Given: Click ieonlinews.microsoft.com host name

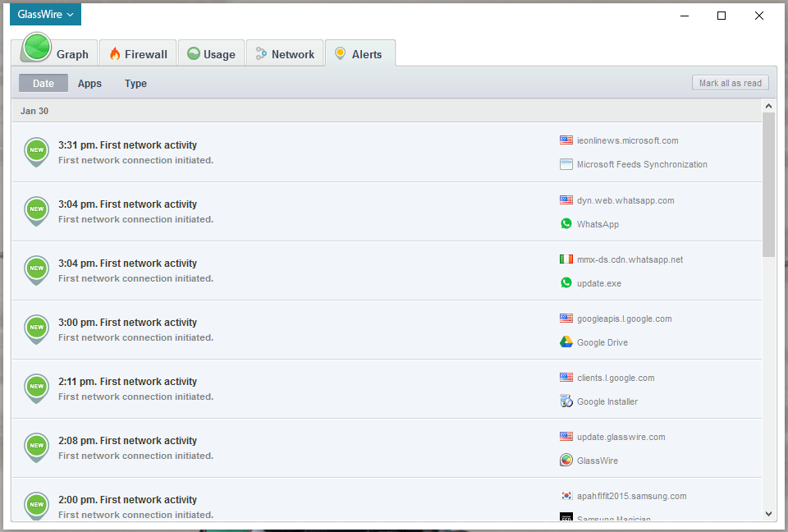Looking at the screenshot, I should point(628,140).
